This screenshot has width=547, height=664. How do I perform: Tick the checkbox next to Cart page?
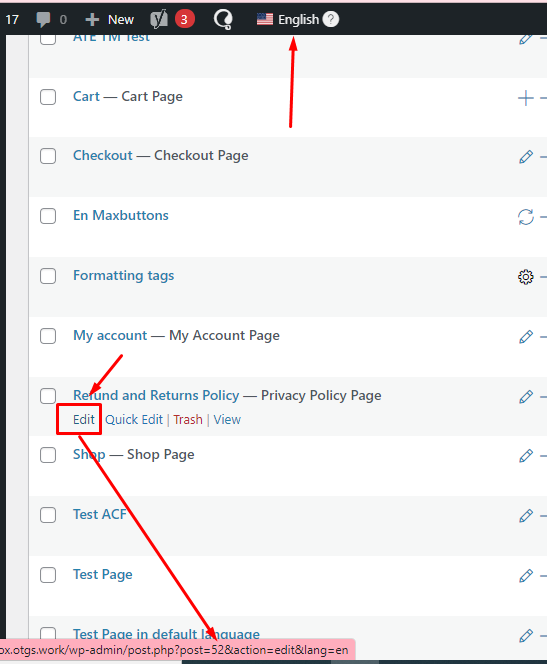(48, 97)
